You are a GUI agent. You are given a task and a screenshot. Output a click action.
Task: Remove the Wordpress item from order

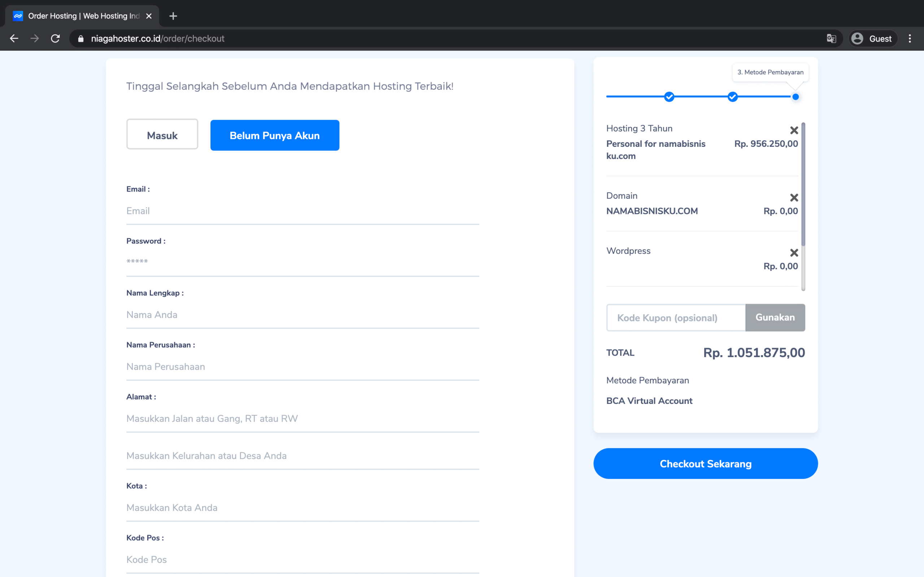point(794,253)
